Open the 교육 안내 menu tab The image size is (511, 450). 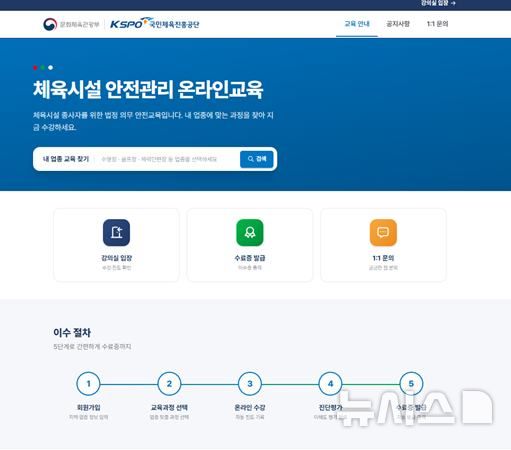tap(357, 24)
